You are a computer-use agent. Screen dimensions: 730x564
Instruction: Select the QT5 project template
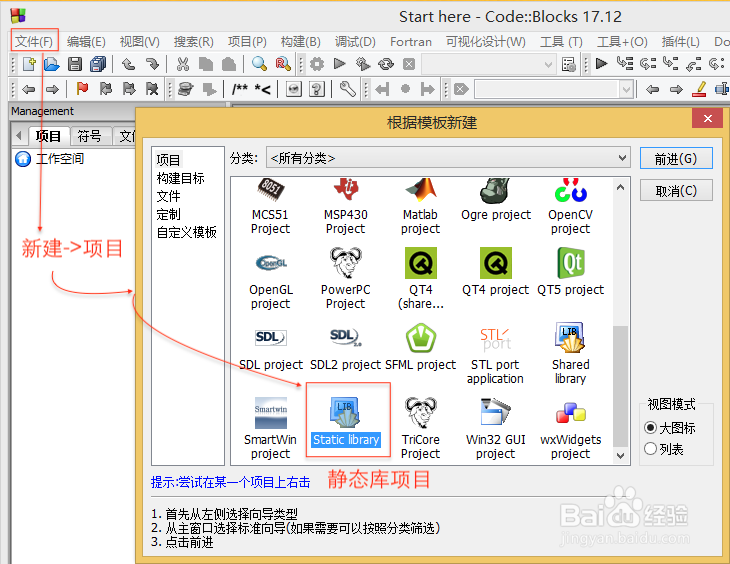[x=570, y=272]
